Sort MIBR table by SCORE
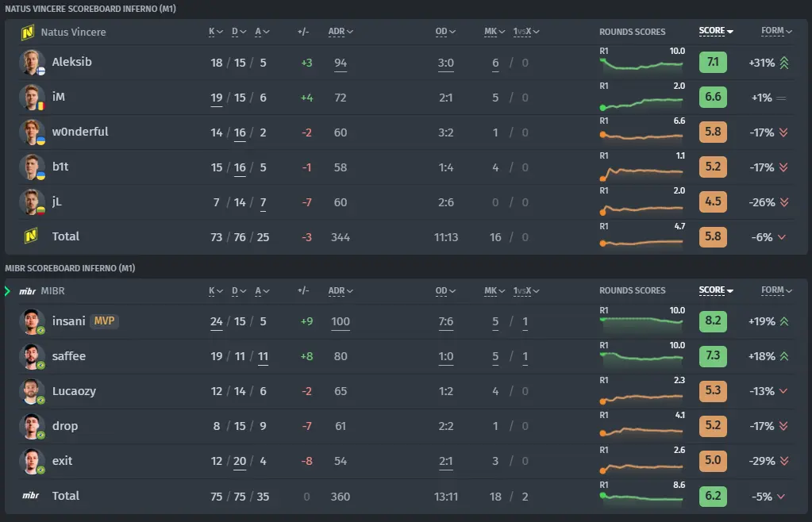 click(716, 290)
